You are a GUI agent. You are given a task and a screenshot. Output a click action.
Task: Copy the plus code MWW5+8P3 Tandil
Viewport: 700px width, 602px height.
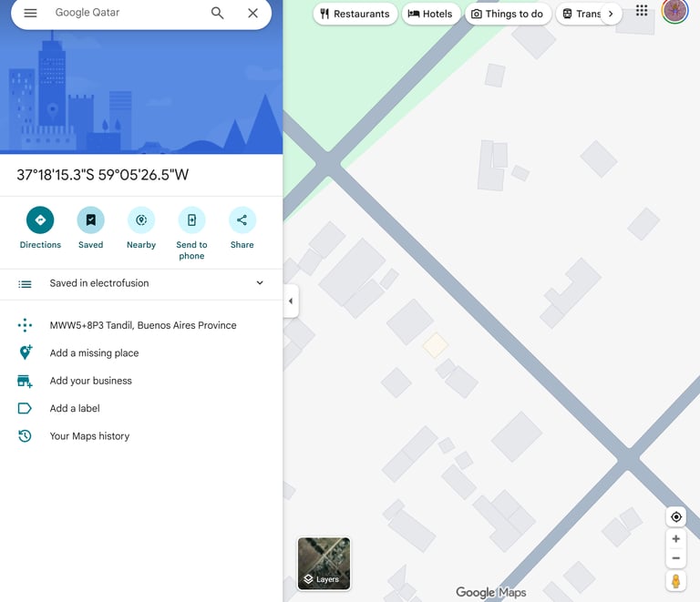pyautogui.click(x=143, y=325)
